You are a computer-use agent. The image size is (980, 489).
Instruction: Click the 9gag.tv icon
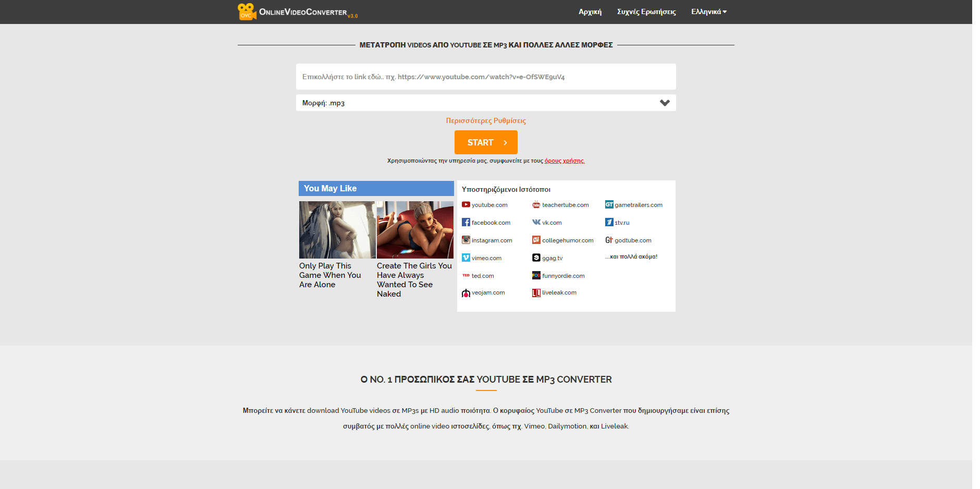tap(536, 258)
